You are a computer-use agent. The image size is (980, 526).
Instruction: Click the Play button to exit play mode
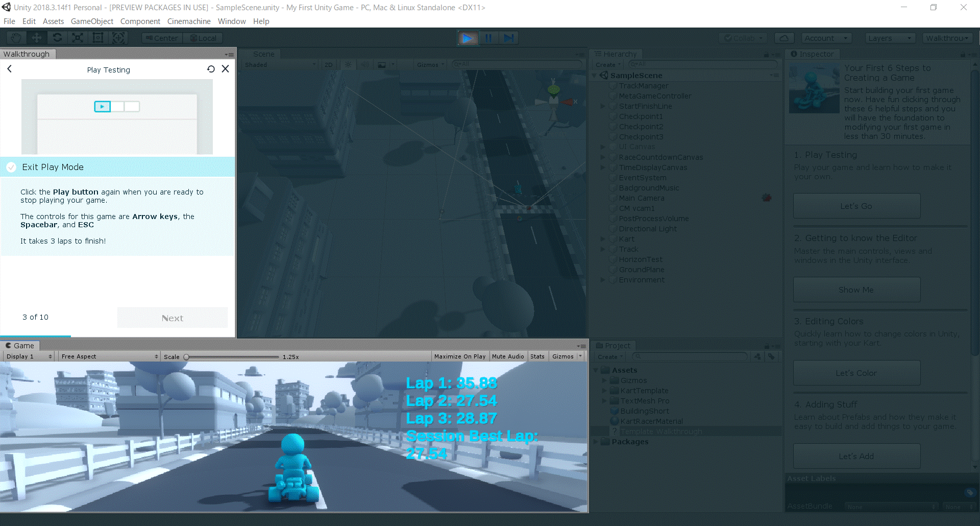(467, 38)
